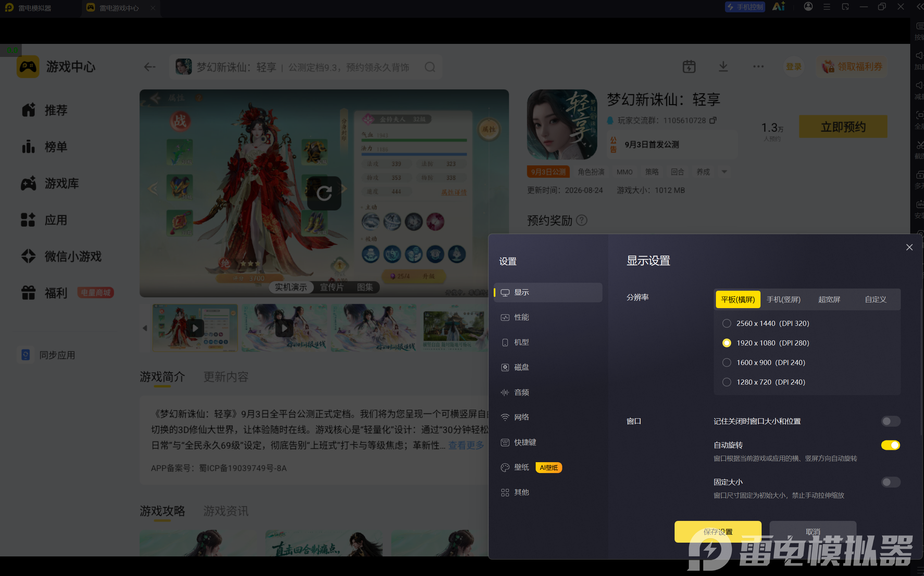Switch to the 游戏资讯 tab
Image resolution: width=924 pixels, height=576 pixels.
pyautogui.click(x=226, y=511)
